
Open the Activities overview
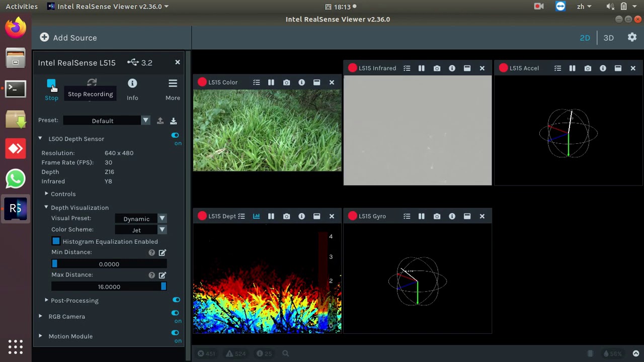(x=22, y=7)
